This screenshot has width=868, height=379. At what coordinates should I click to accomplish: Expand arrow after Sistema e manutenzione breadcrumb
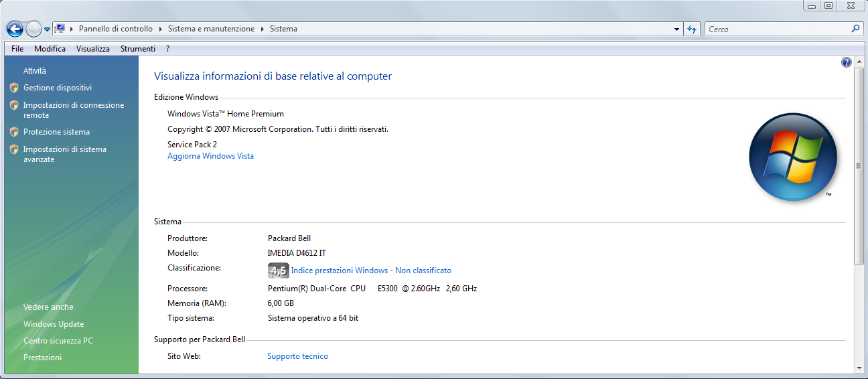[x=263, y=29]
